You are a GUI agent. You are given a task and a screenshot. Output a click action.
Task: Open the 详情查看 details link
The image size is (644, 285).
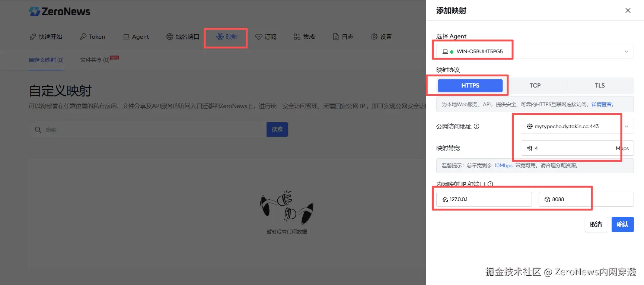point(602,104)
